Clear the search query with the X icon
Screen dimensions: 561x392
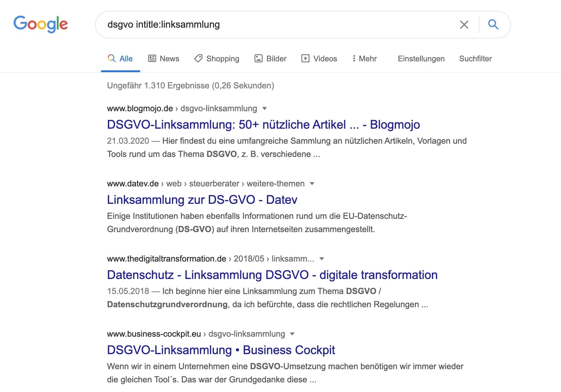click(x=464, y=24)
